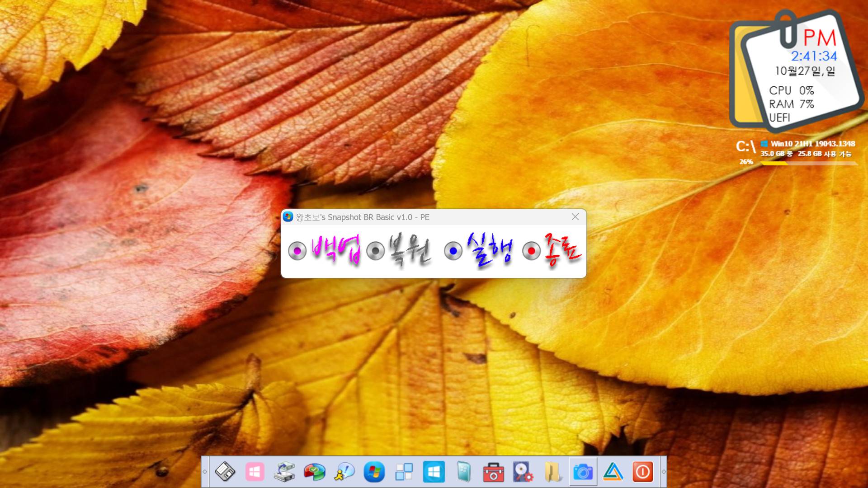Viewport: 868px width, 488px height.
Task: Click the Win10 21H1 19043.1348 text
Action: 813,144
